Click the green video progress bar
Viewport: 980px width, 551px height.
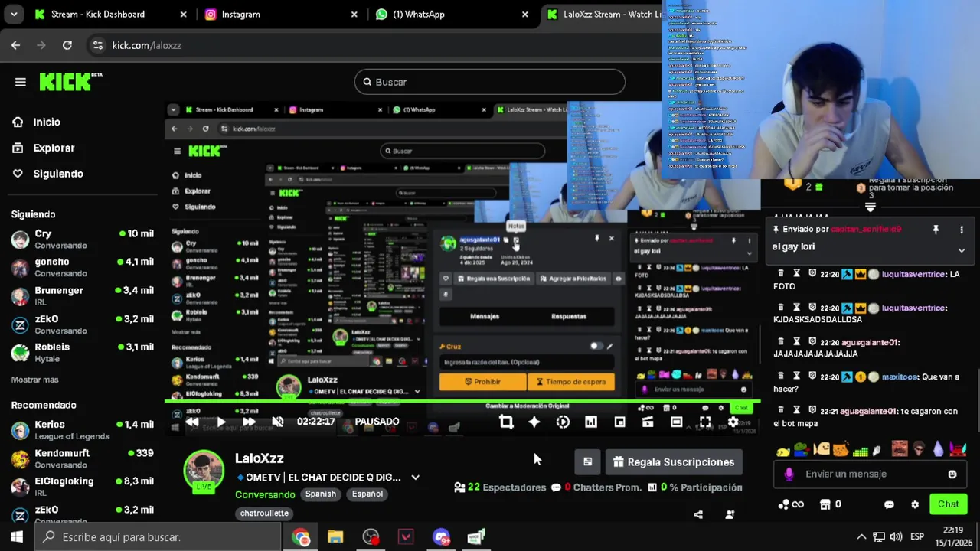point(462,401)
